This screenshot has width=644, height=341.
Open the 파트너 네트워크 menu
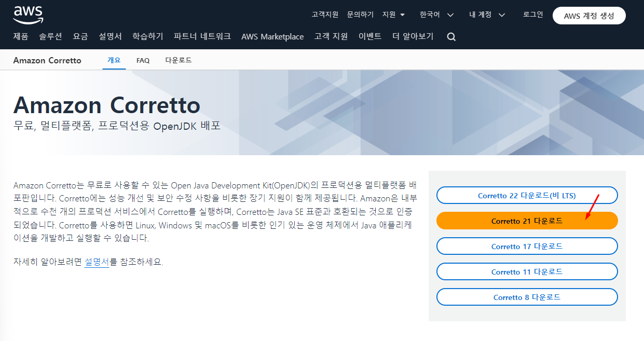[x=202, y=36]
